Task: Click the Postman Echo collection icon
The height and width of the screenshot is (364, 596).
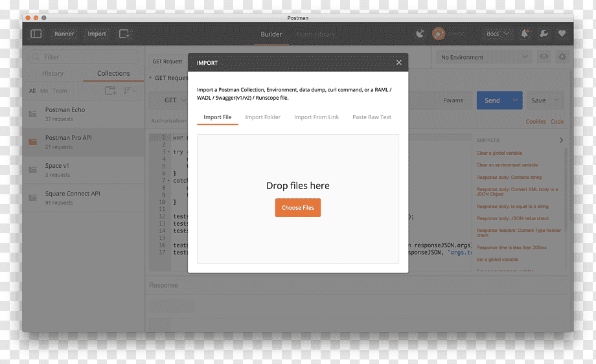Action: (33, 113)
